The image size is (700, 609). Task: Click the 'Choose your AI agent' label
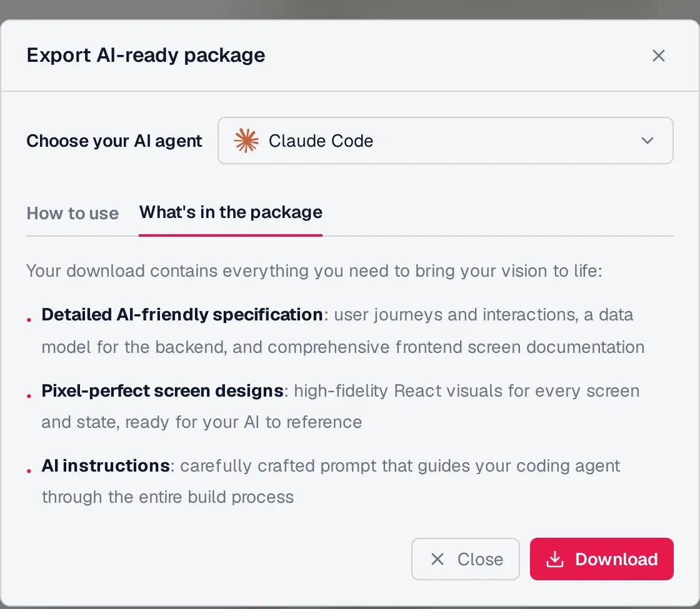(x=114, y=141)
